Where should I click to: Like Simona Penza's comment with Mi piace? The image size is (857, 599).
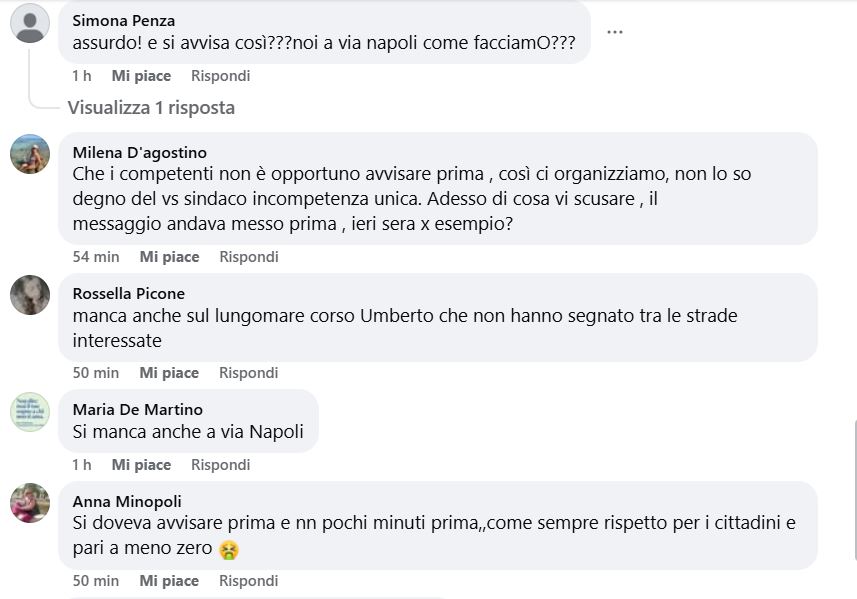[141, 76]
